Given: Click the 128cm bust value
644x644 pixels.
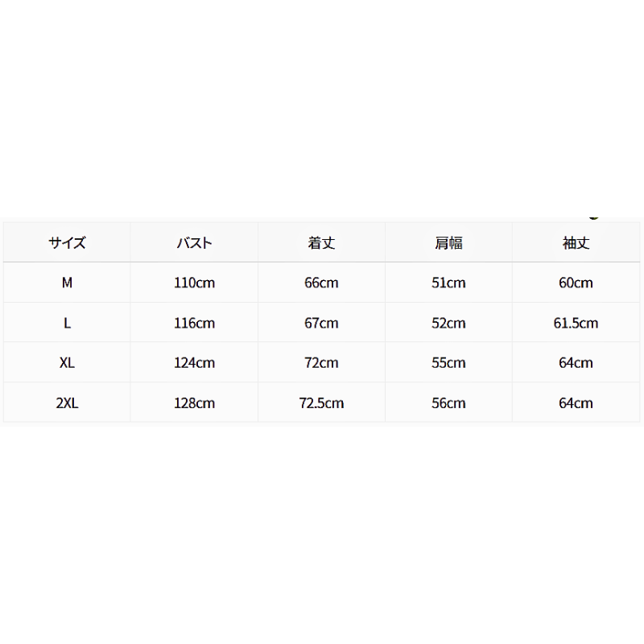Looking at the screenshot, I should (x=194, y=403).
